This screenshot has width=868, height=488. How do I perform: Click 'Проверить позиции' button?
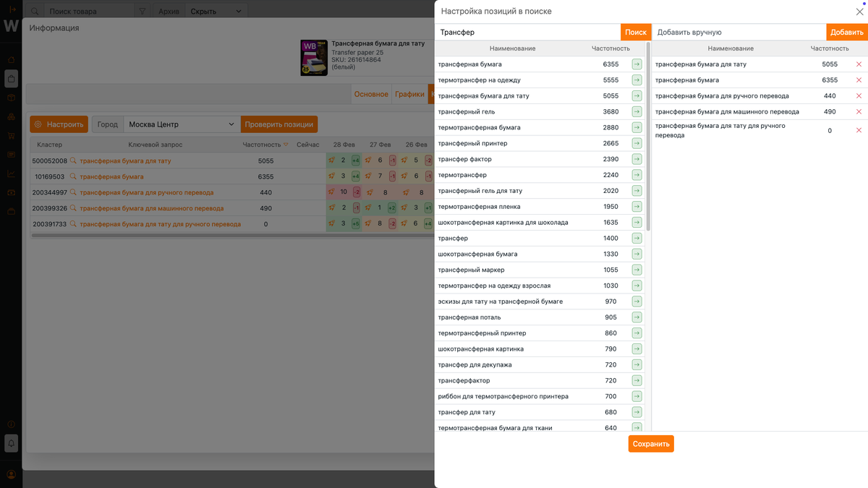[x=279, y=124]
